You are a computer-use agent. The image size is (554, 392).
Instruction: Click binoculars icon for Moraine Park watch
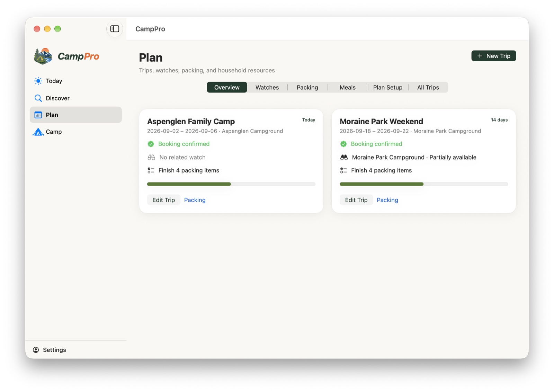click(344, 157)
